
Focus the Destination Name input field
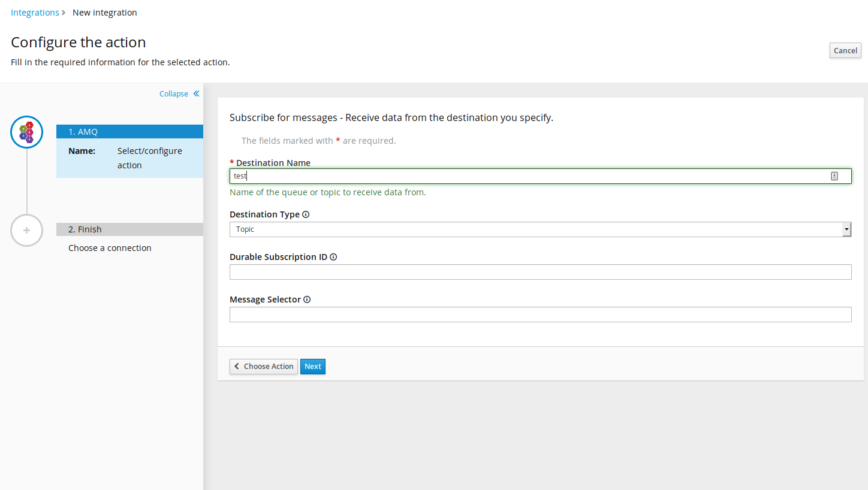(541, 176)
